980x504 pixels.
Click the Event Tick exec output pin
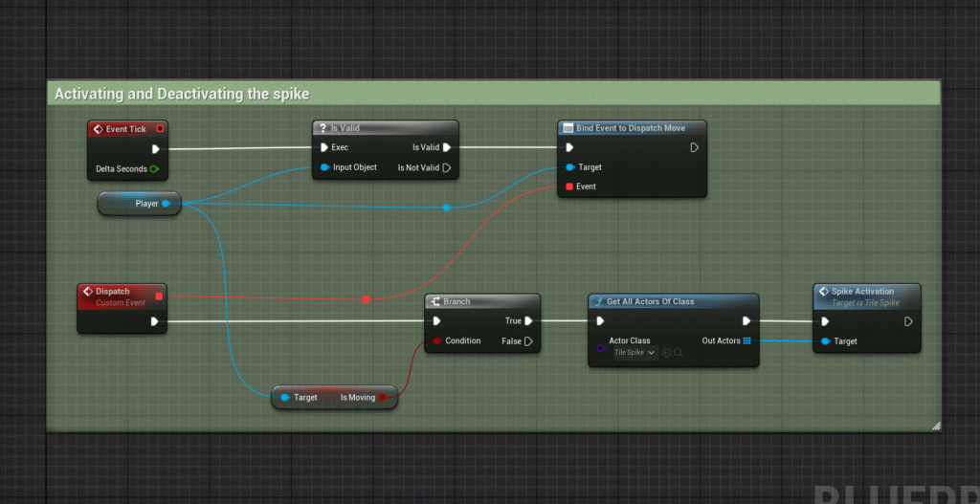tap(156, 148)
